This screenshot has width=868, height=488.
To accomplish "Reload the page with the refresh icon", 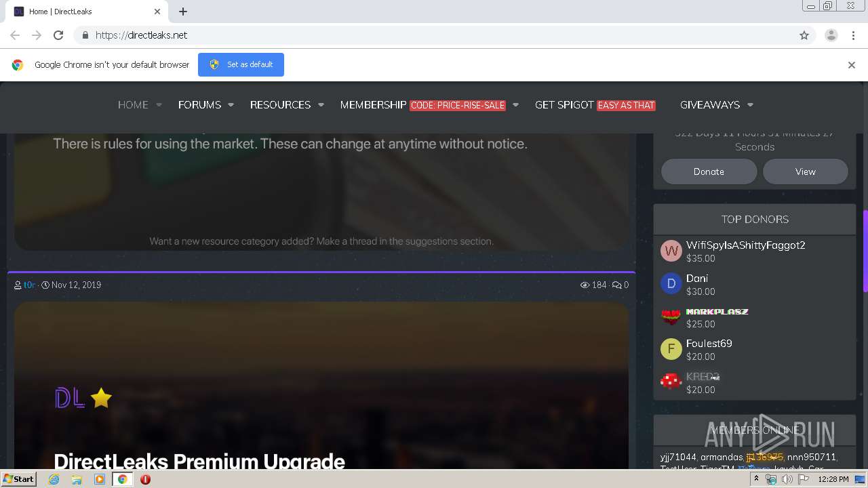I will 58,35.
